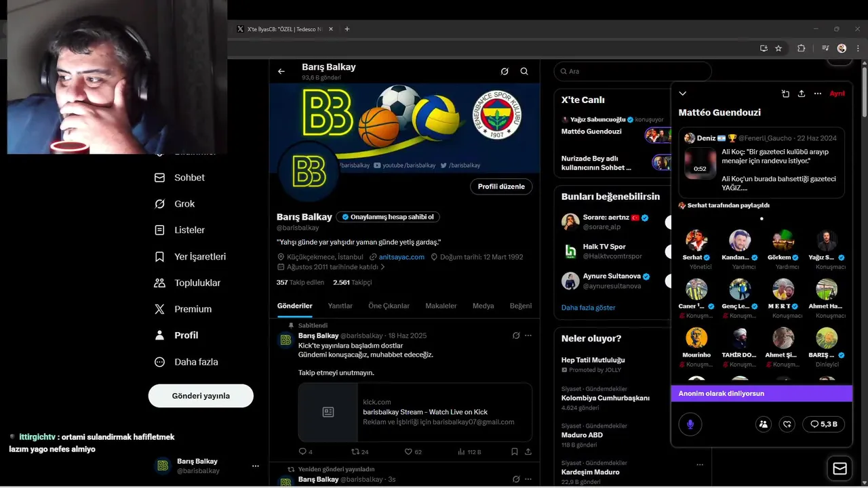
Task: Open more options on pinned post
Action: click(528, 335)
